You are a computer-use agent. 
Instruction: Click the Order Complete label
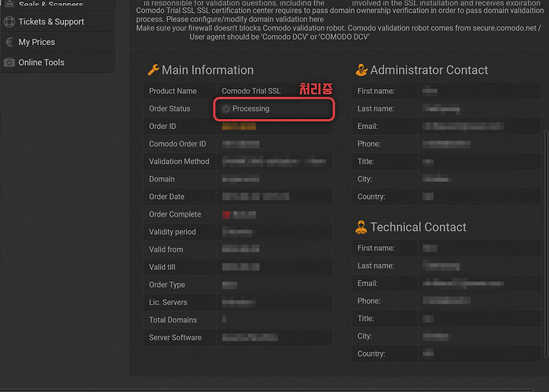175,214
